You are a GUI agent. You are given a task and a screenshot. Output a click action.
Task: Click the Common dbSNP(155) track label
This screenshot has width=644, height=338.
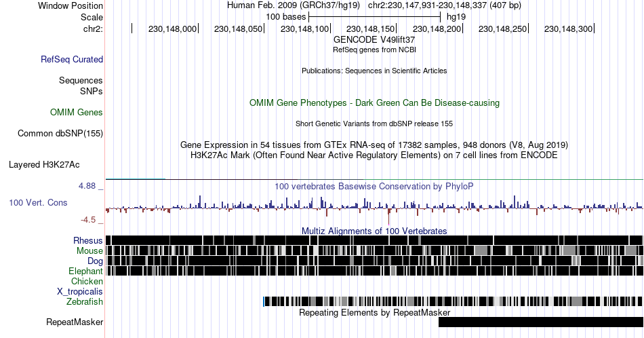(x=60, y=133)
